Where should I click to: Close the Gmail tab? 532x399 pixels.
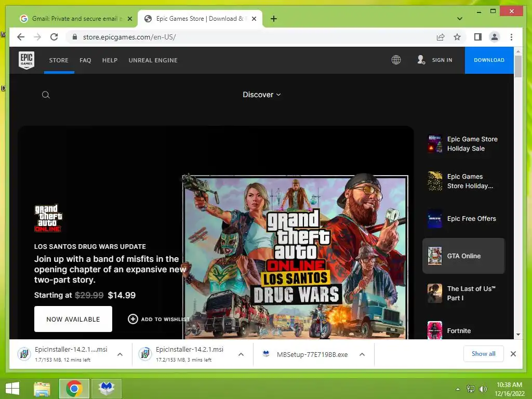tap(129, 19)
